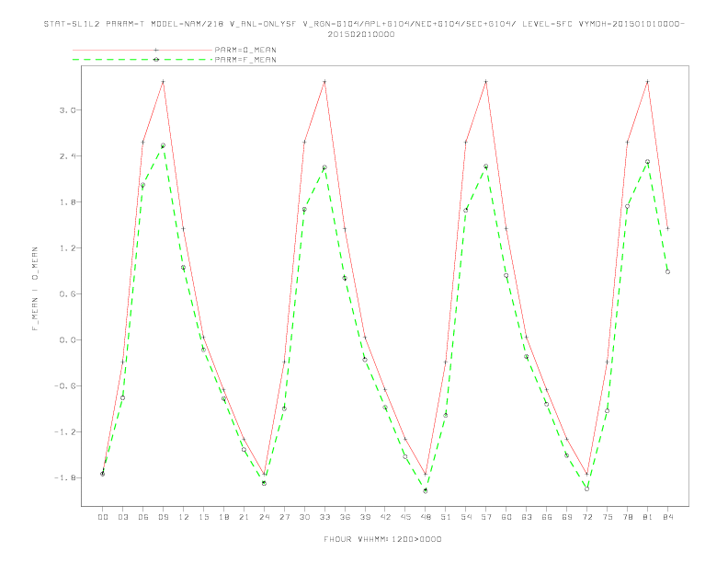Click x-axis tick label 39

pos(365,517)
